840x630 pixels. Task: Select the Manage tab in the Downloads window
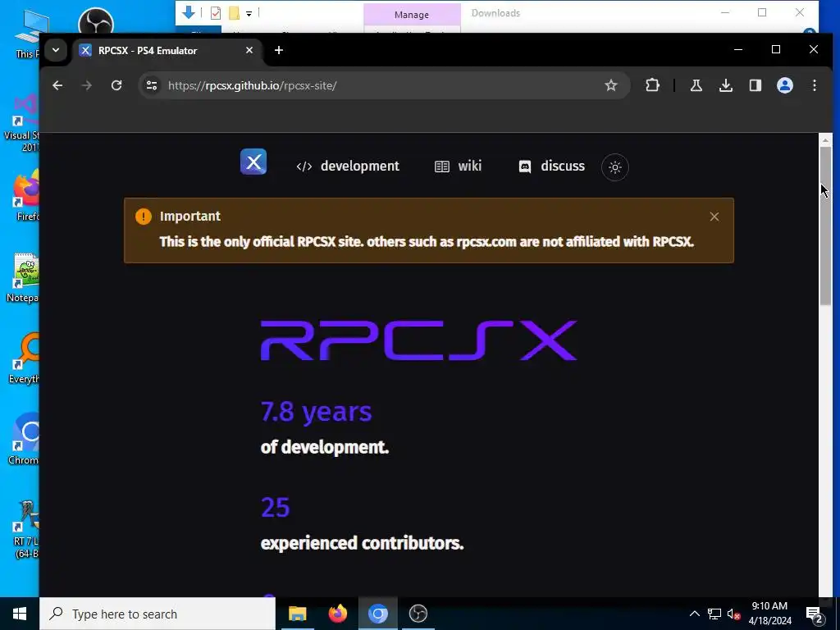pos(412,15)
